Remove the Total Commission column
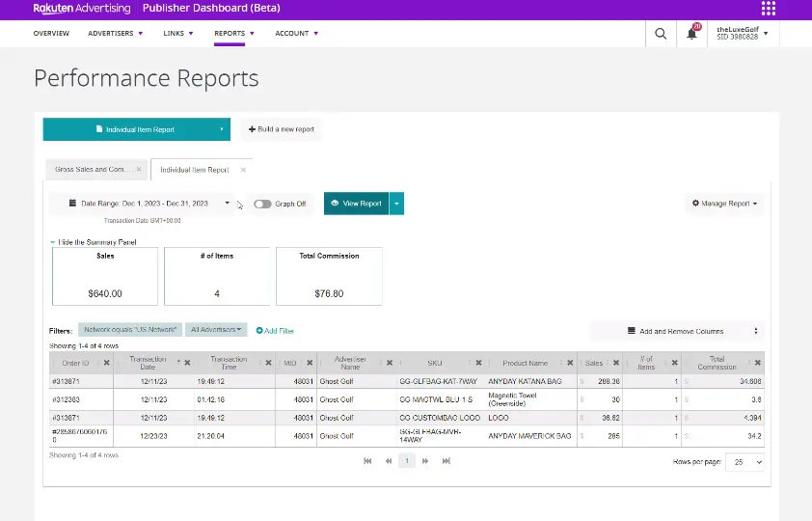 pyautogui.click(x=758, y=363)
